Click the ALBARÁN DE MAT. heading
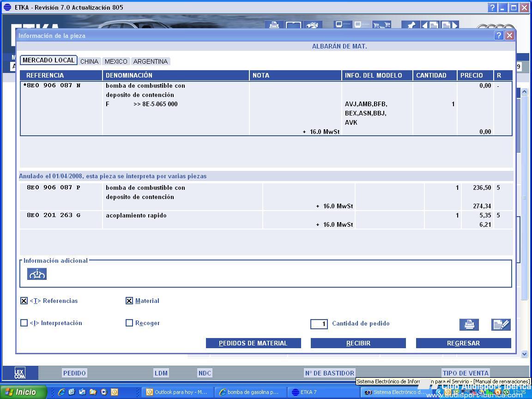 339,46
